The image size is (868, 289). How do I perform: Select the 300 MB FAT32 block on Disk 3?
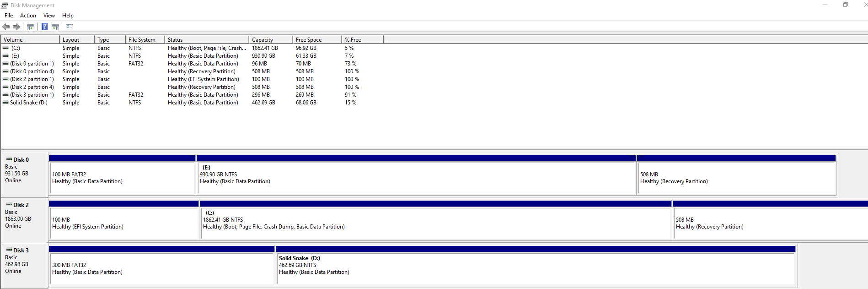162,266
